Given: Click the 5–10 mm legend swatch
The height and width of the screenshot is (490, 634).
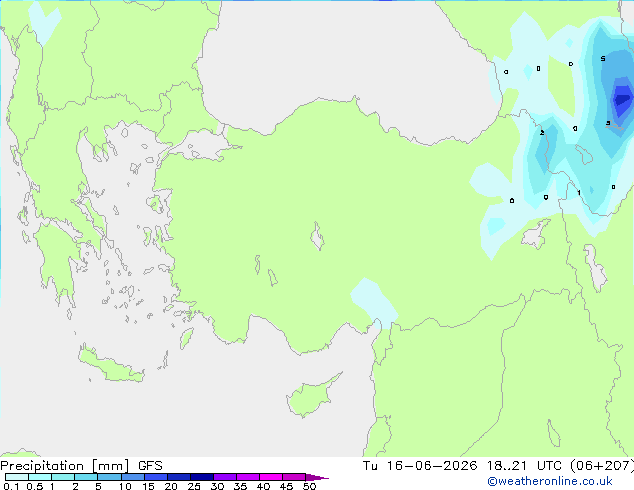Looking at the screenshot, I should point(109,477).
